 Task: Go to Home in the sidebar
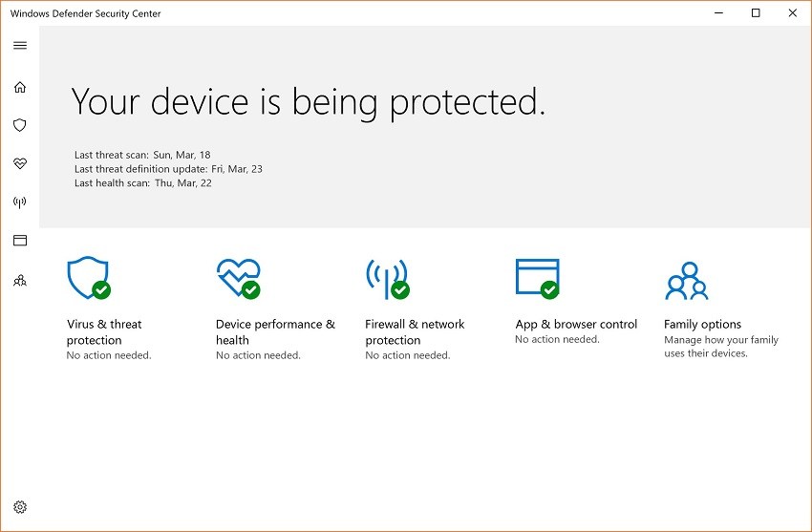20,88
